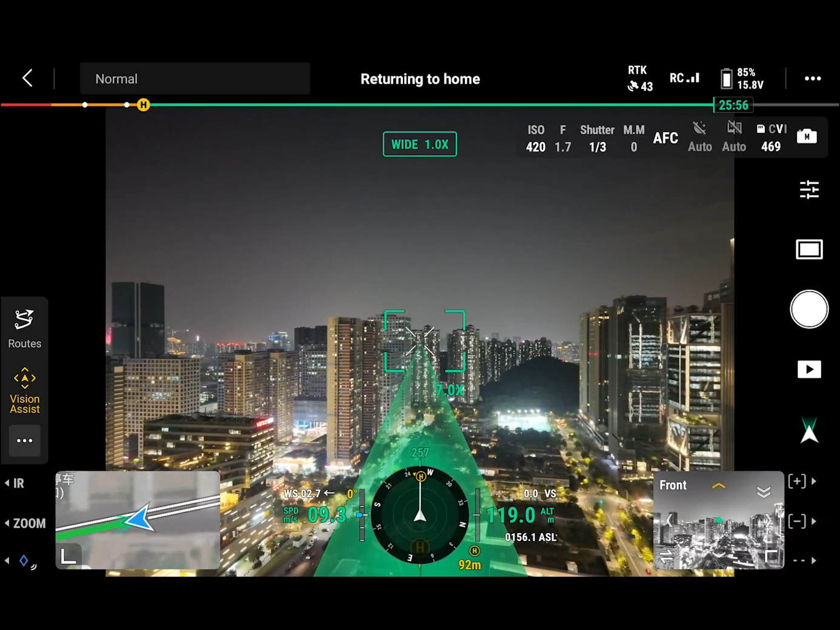The height and width of the screenshot is (630, 840).
Task: Toggle the first Auto lock icon
Action: click(x=699, y=138)
